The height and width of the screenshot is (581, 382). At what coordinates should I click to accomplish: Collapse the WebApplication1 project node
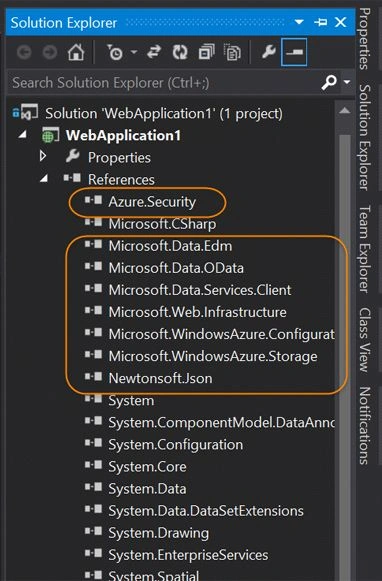[23, 134]
